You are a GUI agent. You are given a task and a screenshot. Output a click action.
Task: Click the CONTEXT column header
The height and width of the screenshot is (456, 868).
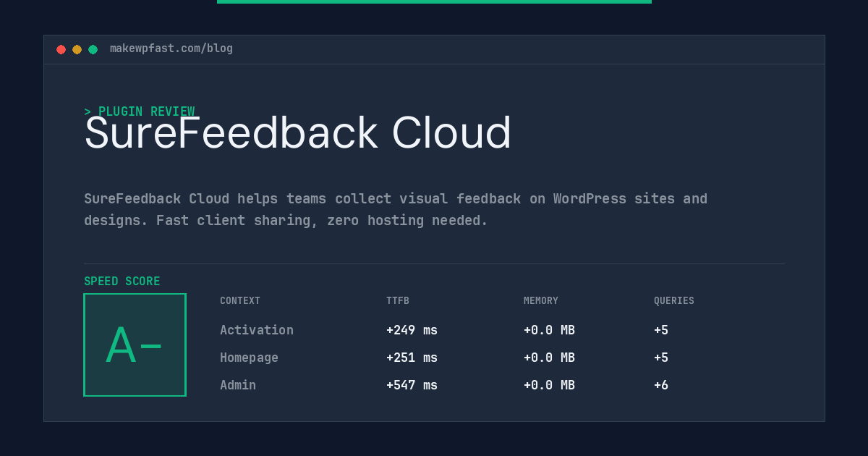[x=240, y=301]
